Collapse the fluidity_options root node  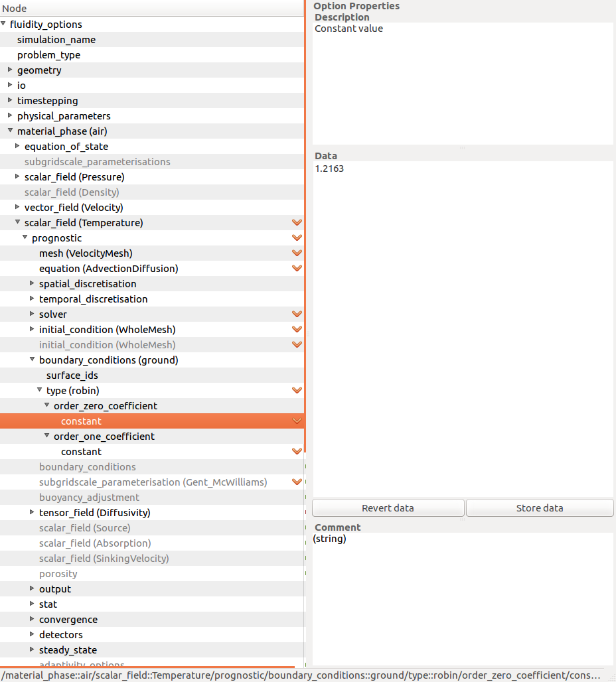pyautogui.click(x=3, y=23)
